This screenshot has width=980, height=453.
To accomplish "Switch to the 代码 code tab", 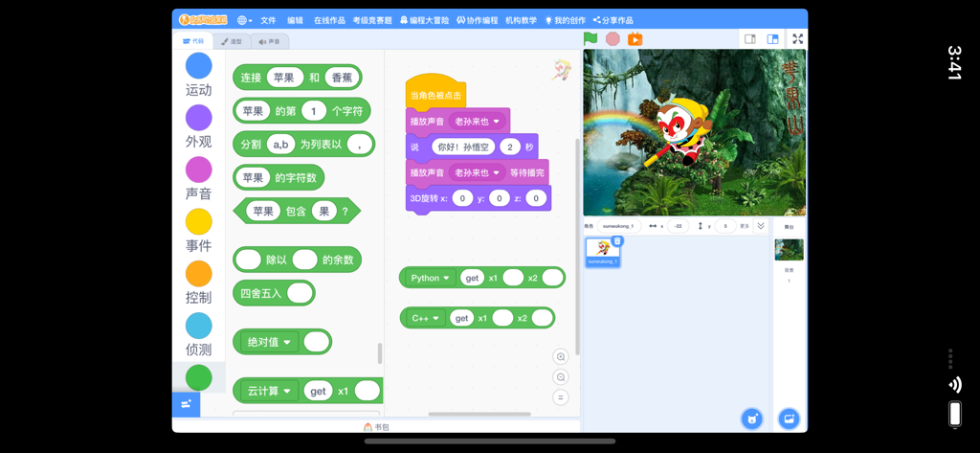I will [193, 41].
